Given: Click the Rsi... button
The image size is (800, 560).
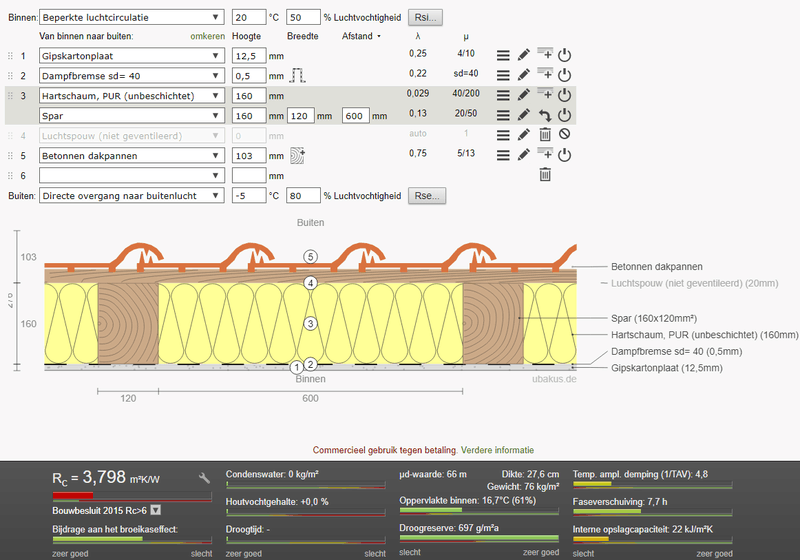Looking at the screenshot, I should (x=425, y=17).
